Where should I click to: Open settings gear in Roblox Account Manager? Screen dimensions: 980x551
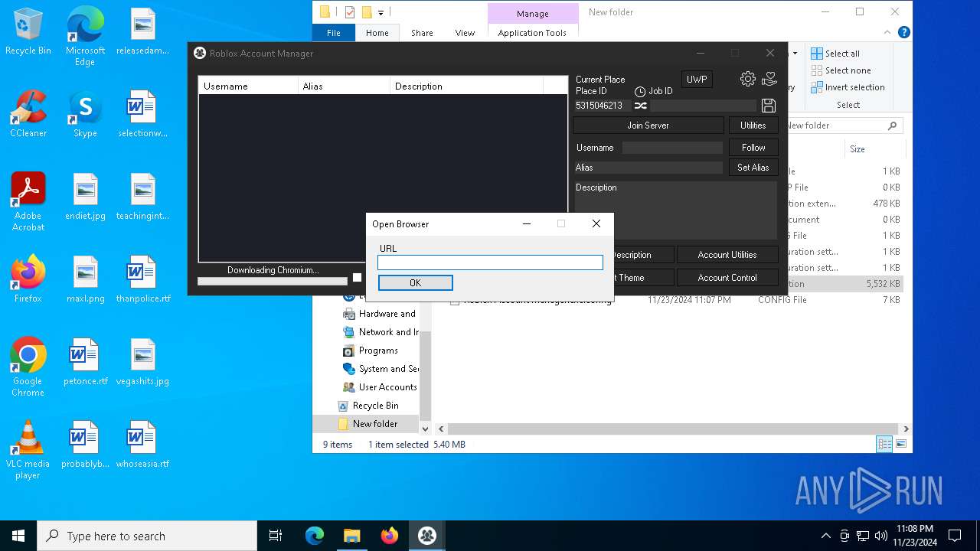[x=748, y=79]
